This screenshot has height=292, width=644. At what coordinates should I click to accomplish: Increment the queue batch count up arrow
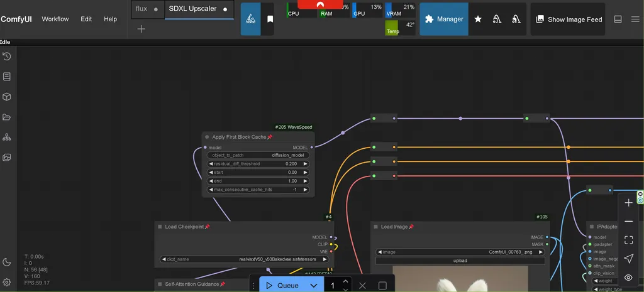345,281
